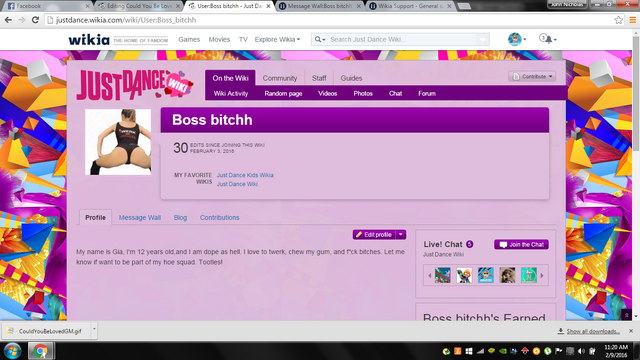The height and width of the screenshot is (360, 640).
Task: Click the Just Dance Wiki logo
Action: (135, 84)
